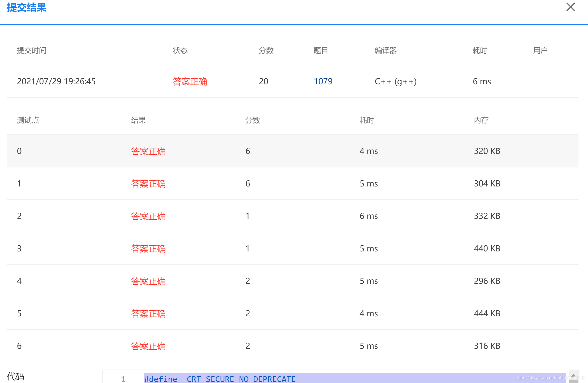This screenshot has height=383, width=588.
Task: Click the 提交时间 column header
Action: 32,51
